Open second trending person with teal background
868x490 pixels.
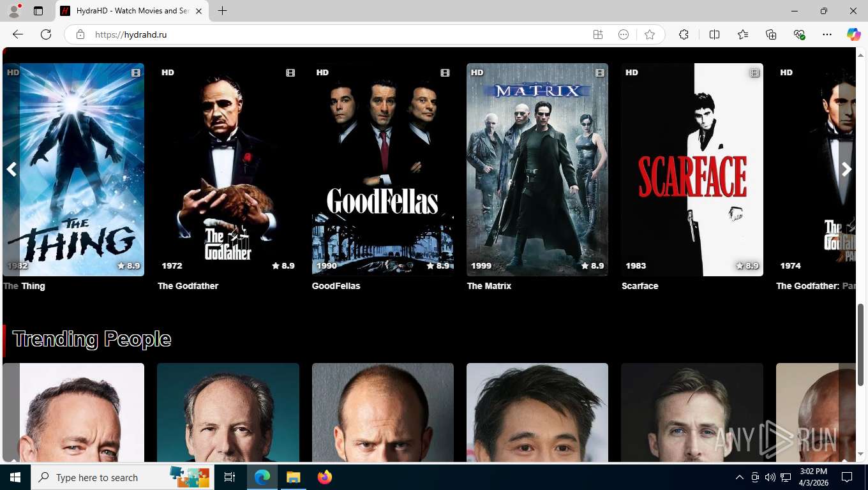pos(228,412)
